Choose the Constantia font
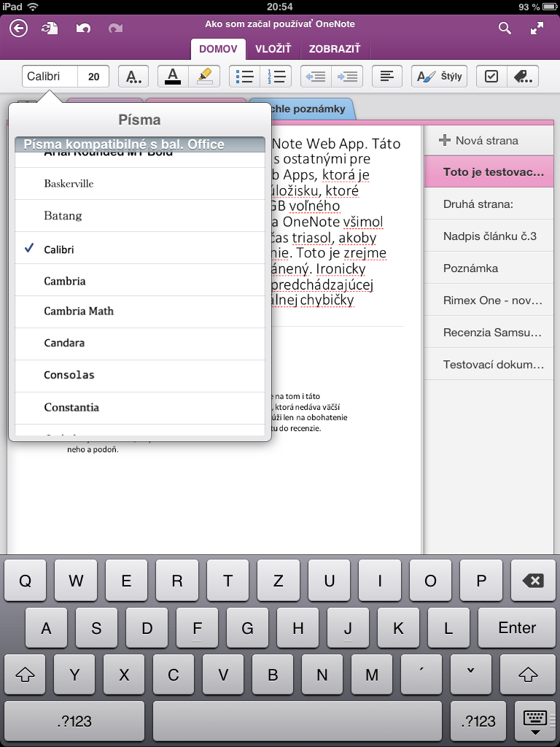 (140, 409)
